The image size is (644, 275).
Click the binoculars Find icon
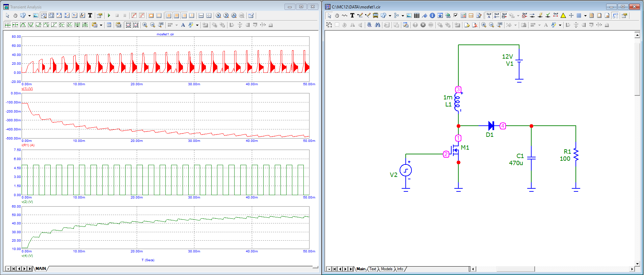(x=377, y=25)
